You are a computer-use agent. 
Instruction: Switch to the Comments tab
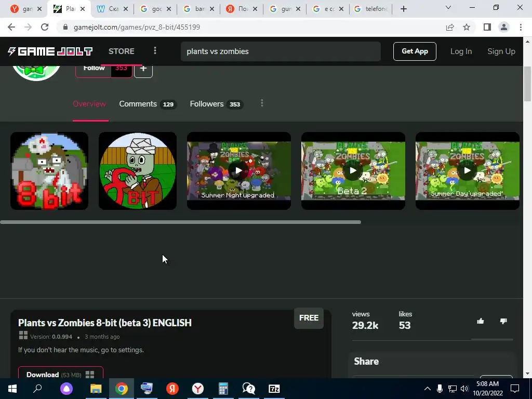tap(147, 104)
